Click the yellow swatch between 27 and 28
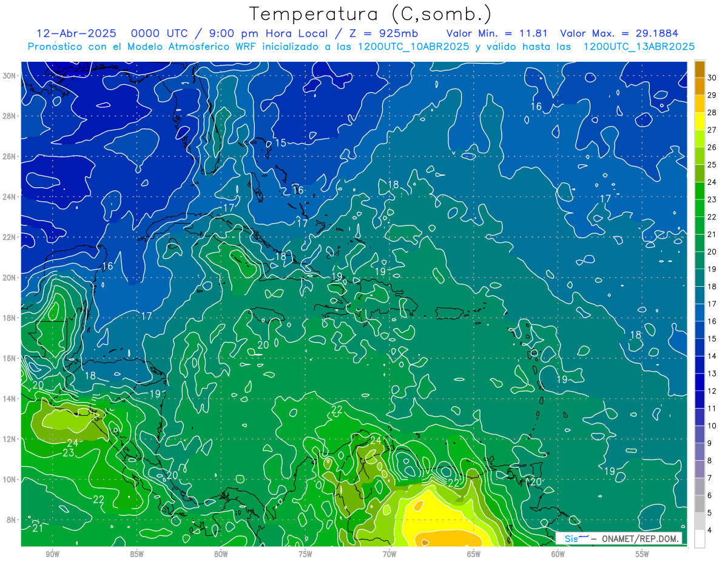Image resolution: width=728 pixels, height=562 pixels. pyautogui.click(x=700, y=121)
